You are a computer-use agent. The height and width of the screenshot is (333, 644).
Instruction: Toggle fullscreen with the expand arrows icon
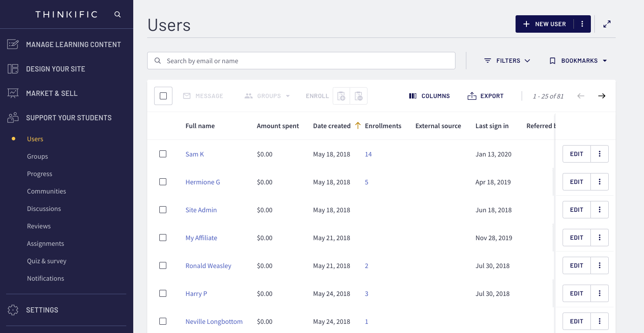607,24
